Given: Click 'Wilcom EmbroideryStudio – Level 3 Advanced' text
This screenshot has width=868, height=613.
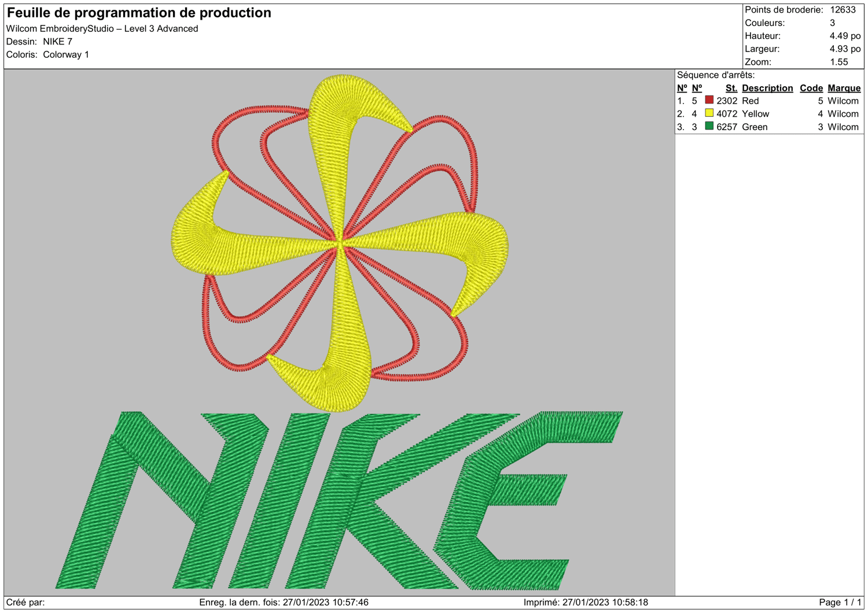Looking at the screenshot, I should click(x=102, y=28).
